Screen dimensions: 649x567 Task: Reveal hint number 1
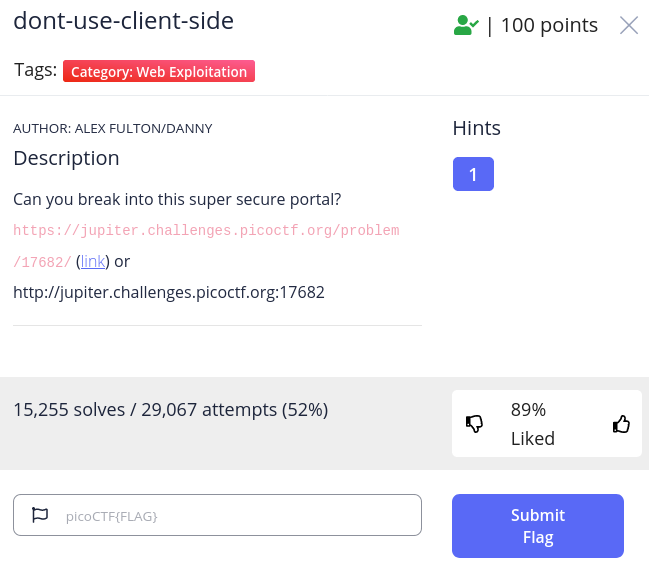click(x=473, y=174)
